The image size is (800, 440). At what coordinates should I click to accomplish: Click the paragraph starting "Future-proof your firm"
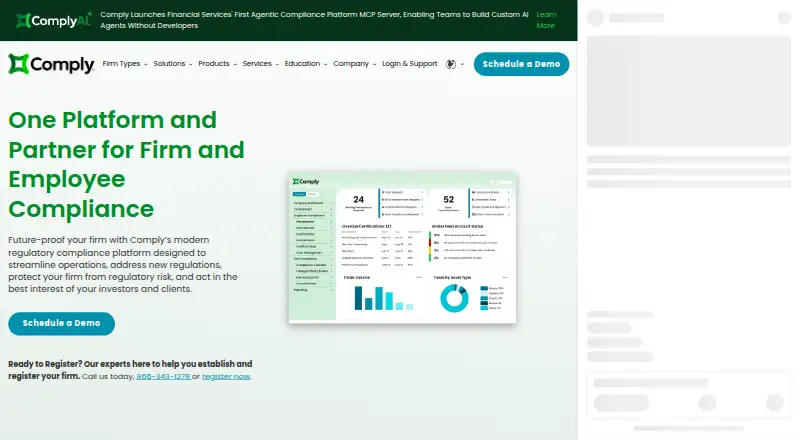(122, 264)
